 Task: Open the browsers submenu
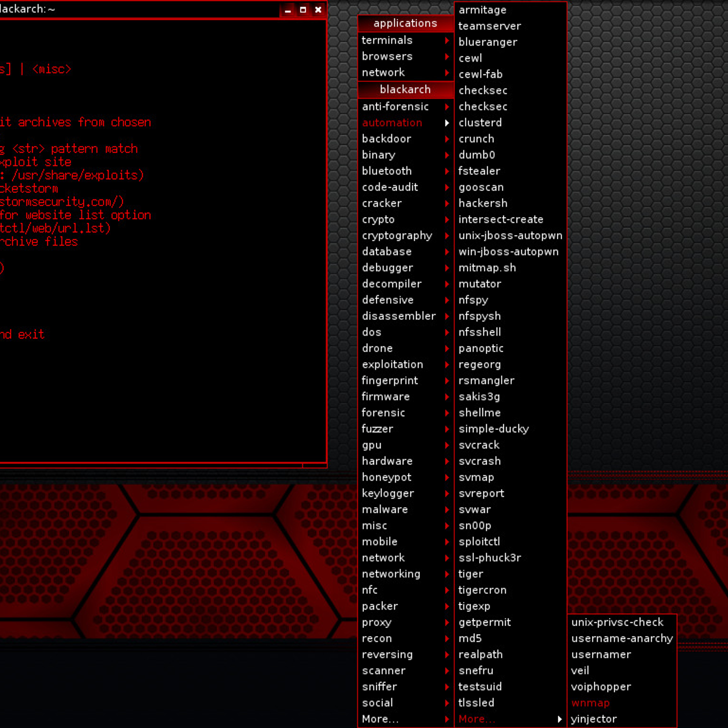[406, 56]
